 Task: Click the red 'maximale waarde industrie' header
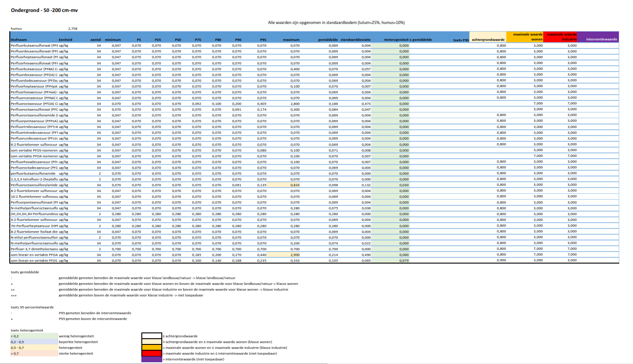point(561,37)
